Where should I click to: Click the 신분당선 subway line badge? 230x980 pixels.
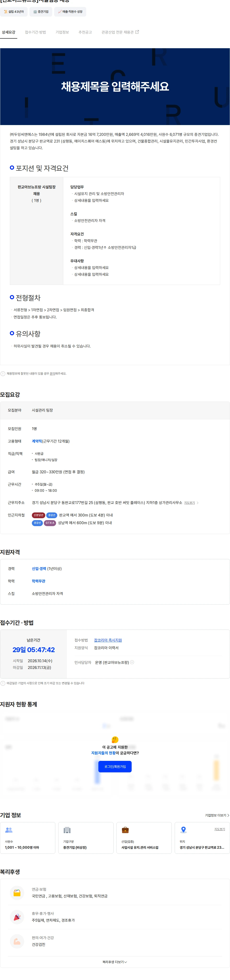tap(38, 515)
